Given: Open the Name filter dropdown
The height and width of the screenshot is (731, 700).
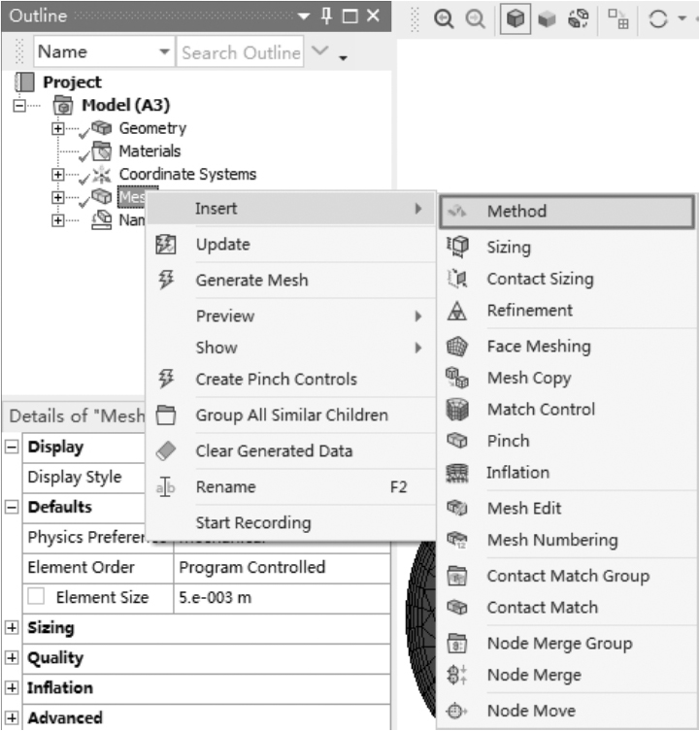Looking at the screenshot, I should (163, 52).
